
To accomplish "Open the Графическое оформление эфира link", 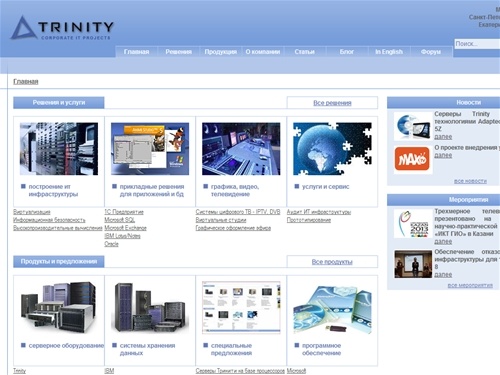I will [233, 228].
